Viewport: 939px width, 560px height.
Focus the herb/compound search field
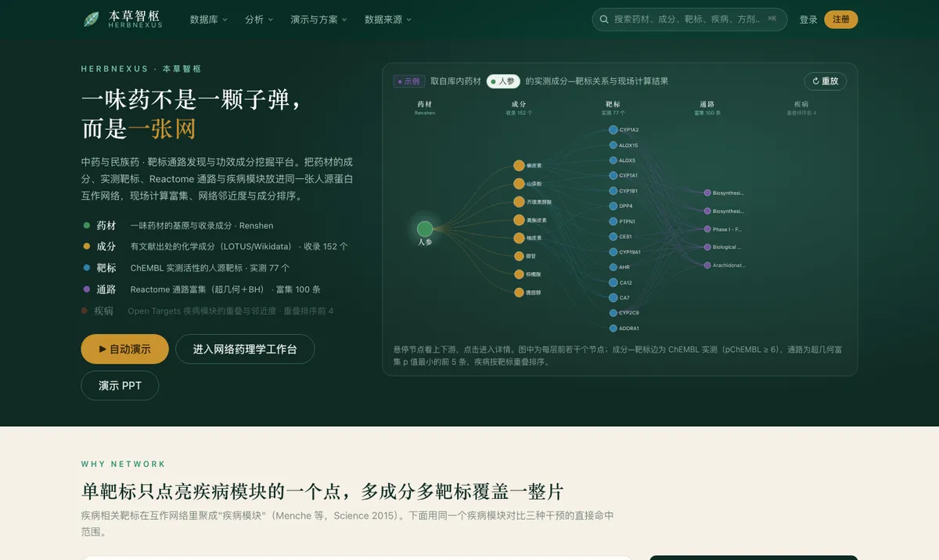tap(689, 20)
